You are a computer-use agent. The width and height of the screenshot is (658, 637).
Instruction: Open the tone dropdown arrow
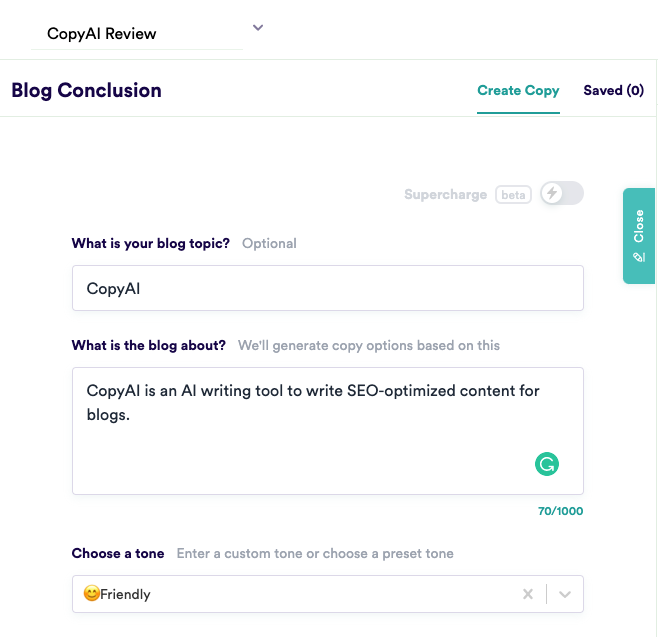565,594
